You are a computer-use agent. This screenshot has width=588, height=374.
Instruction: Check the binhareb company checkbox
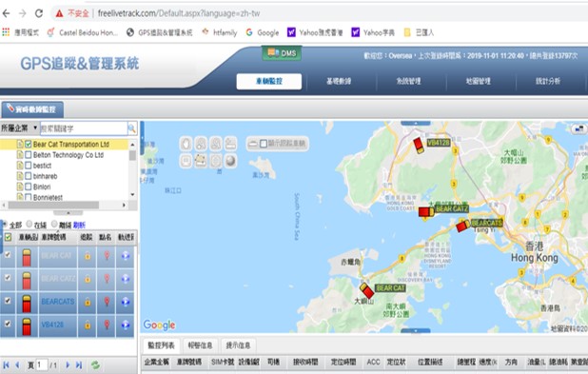click(x=29, y=176)
